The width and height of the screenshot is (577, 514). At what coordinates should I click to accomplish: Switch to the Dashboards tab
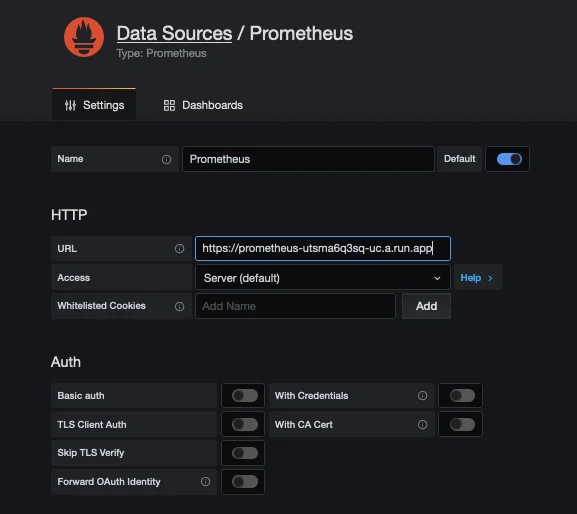203,105
